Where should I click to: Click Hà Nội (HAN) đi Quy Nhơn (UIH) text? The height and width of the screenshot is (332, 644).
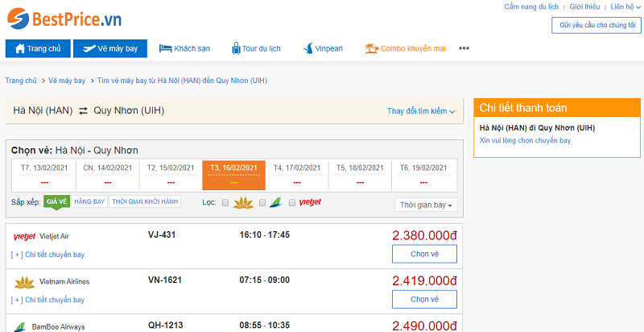pyautogui.click(x=537, y=128)
